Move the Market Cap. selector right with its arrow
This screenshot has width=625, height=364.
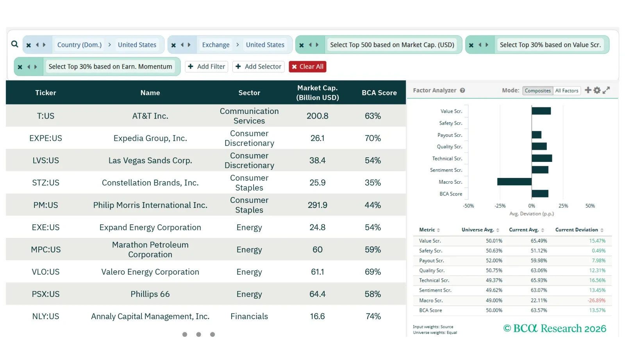click(x=317, y=45)
